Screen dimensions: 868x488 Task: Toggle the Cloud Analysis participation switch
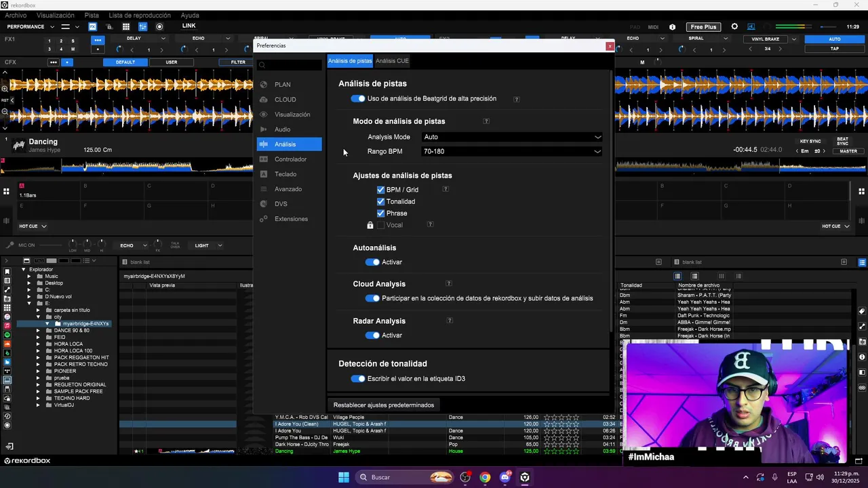(372, 298)
